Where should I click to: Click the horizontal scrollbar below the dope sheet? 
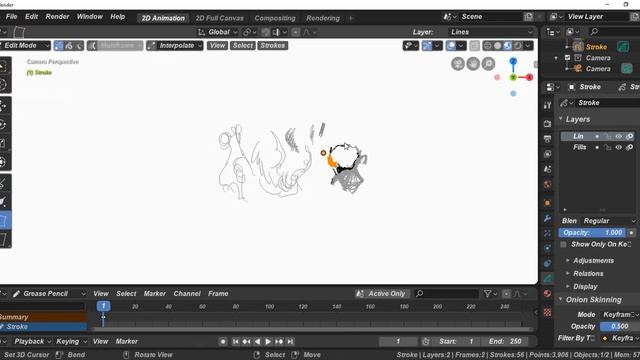point(312,329)
